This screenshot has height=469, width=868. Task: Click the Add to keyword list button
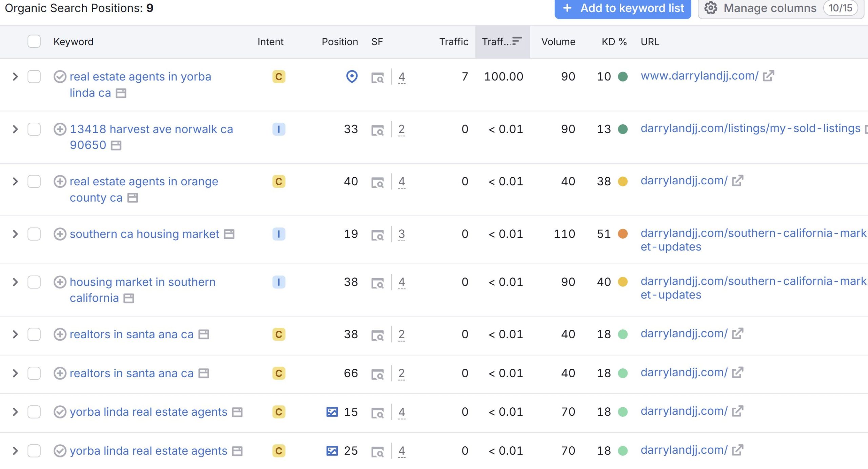click(622, 8)
